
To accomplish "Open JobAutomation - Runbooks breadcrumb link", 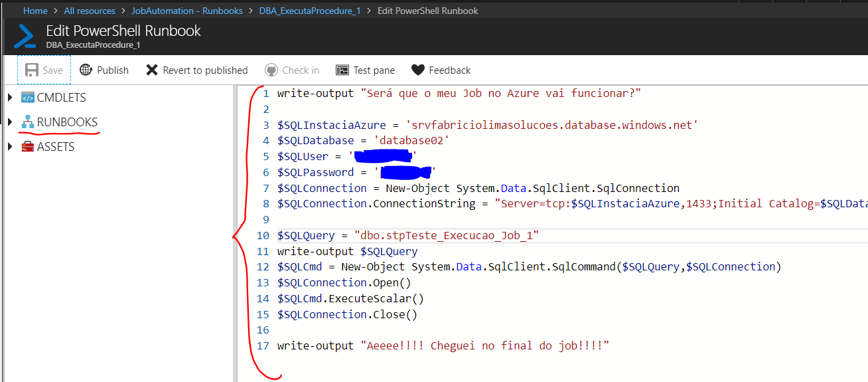I will click(186, 11).
